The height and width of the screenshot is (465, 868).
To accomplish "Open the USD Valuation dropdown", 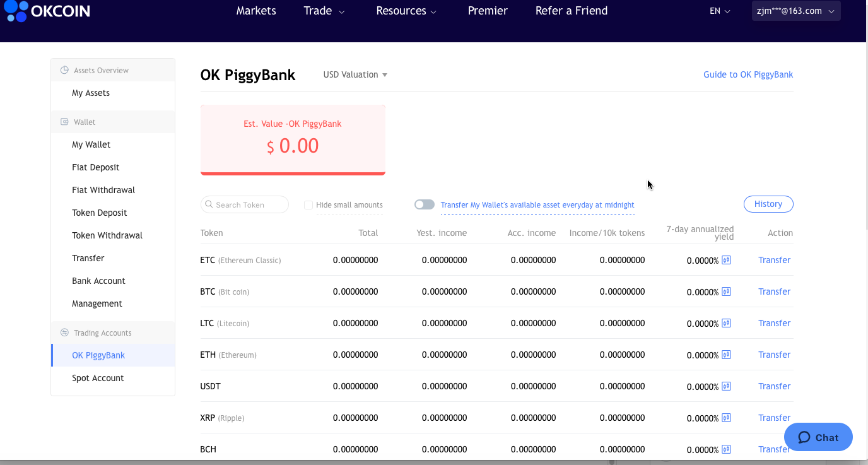I will click(355, 74).
